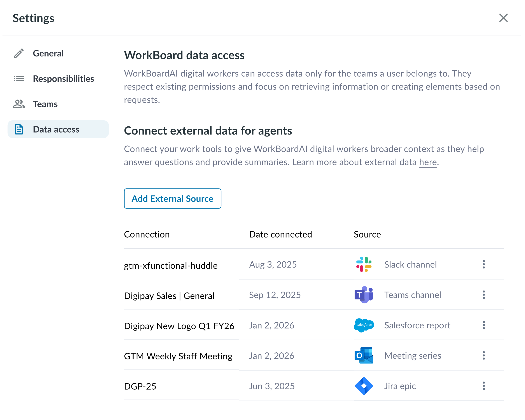Open options menu for DGP-25 connection

[484, 386]
